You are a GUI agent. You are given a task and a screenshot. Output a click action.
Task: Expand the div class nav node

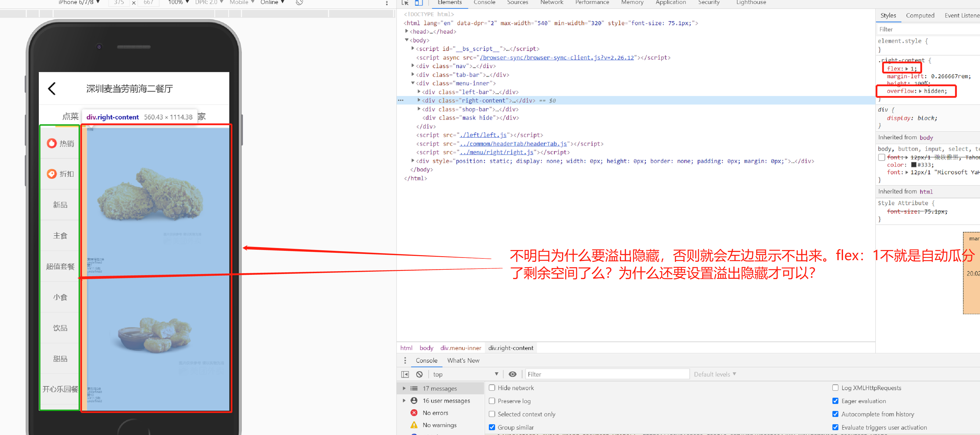(x=413, y=66)
